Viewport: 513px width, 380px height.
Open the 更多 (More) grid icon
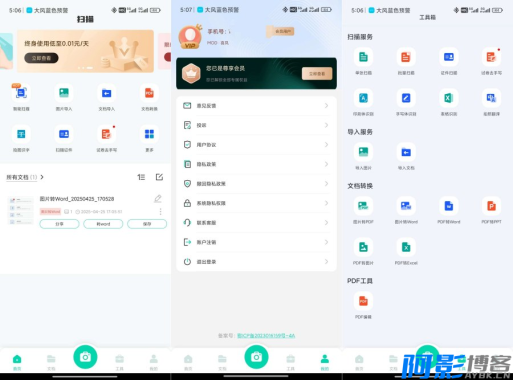(149, 134)
